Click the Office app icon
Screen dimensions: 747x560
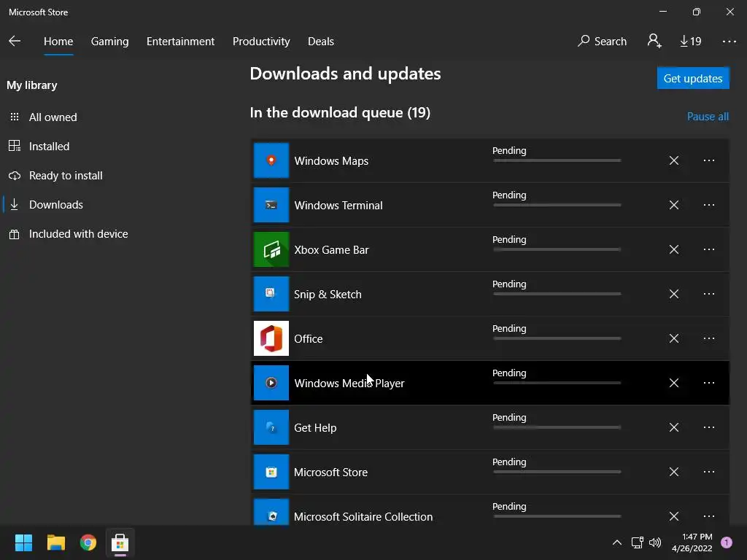271,338
